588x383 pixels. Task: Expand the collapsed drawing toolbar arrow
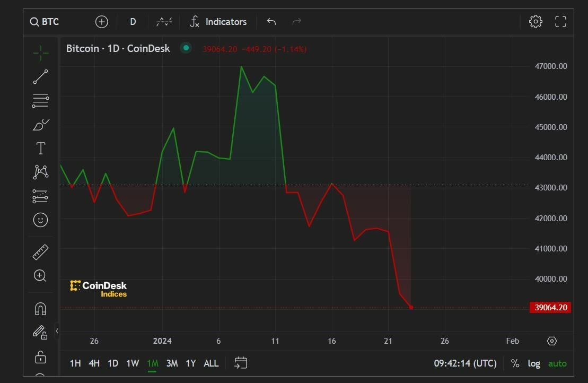tap(57, 331)
